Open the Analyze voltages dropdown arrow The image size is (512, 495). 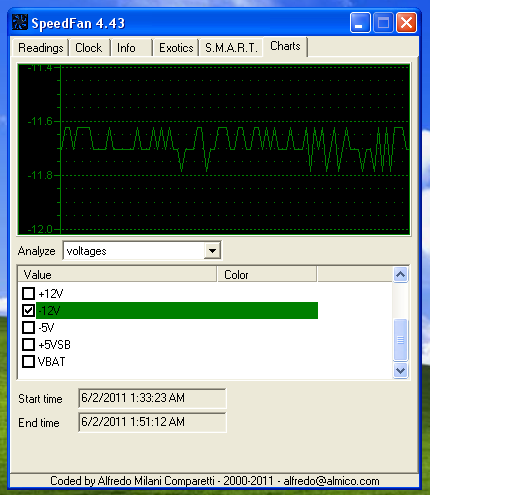pos(212,251)
